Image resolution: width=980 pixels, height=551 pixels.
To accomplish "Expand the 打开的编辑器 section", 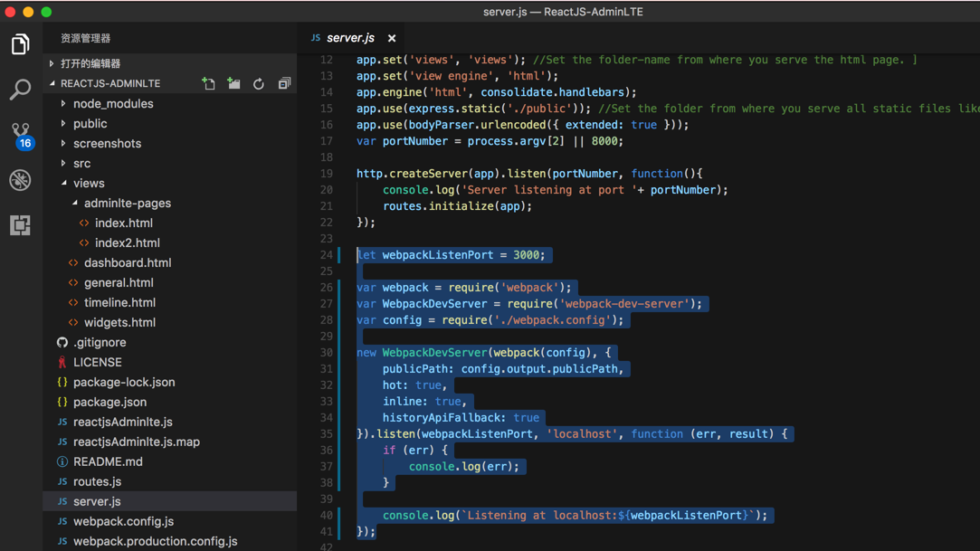I will (90, 63).
